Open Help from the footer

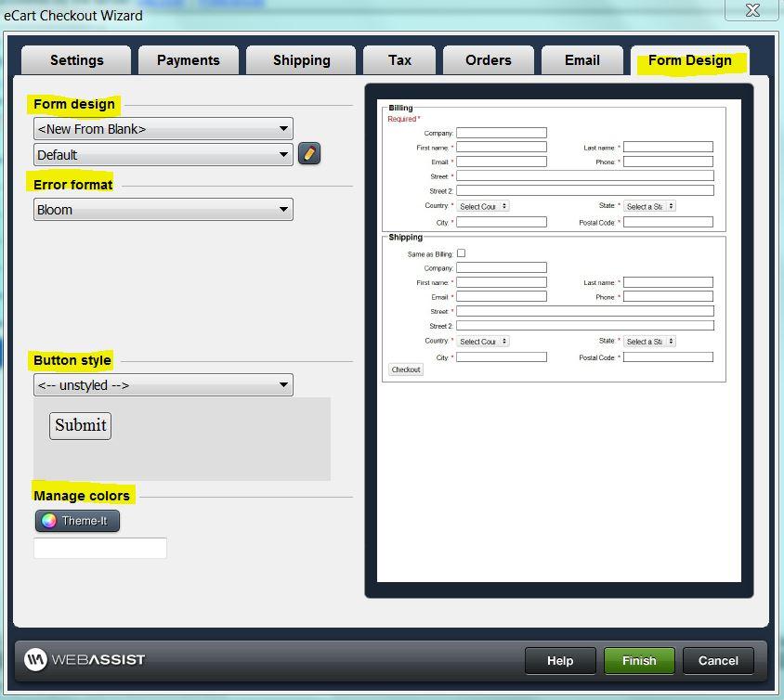(560, 661)
